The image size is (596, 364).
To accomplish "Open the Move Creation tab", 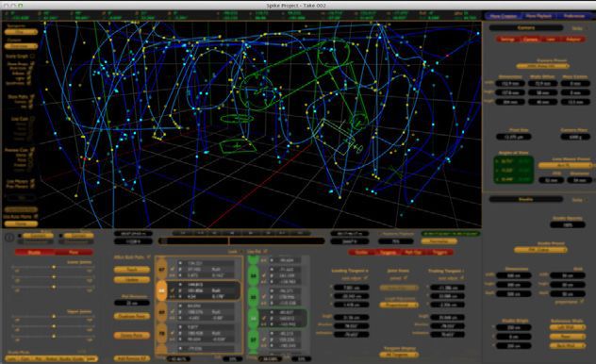I will click(504, 16).
